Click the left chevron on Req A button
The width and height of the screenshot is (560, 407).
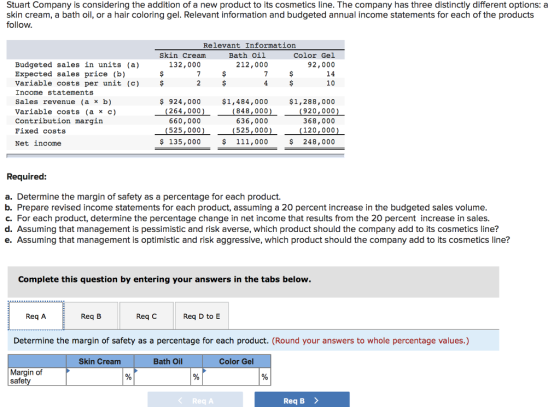pyautogui.click(x=180, y=401)
